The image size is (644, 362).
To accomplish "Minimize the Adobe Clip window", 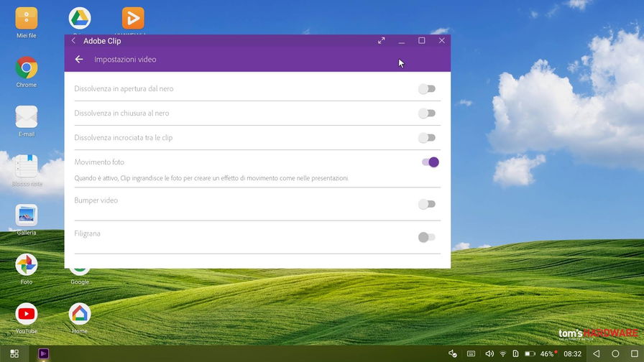I will point(402,41).
